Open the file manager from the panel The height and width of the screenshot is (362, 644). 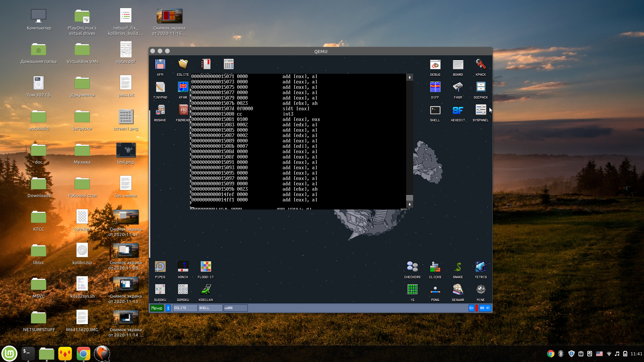[47, 354]
